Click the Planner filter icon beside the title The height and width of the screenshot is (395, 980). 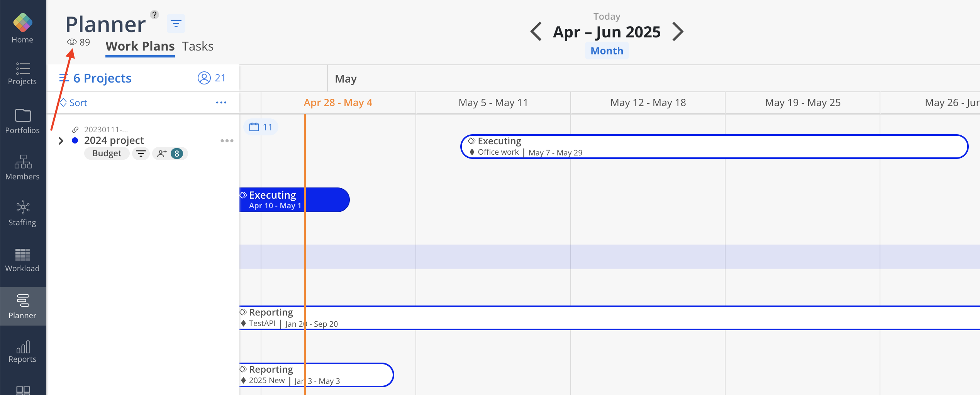pyautogui.click(x=176, y=24)
